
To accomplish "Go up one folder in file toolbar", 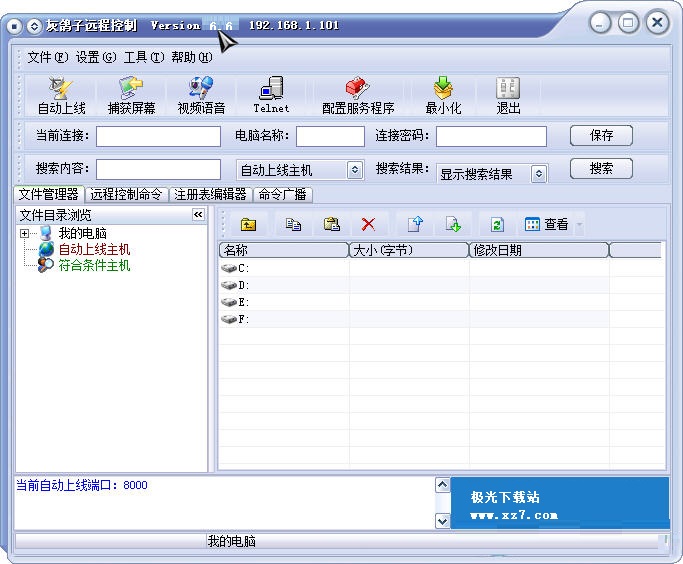I will pyautogui.click(x=249, y=225).
